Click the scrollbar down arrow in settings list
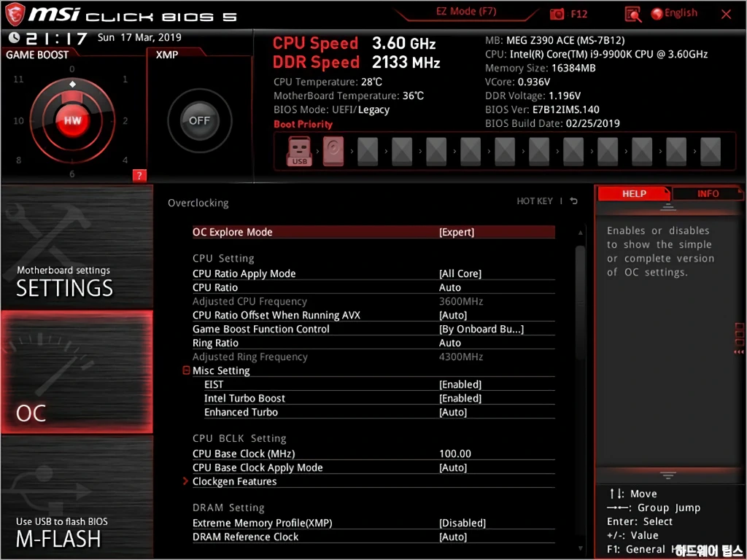Viewport: 747px width, 560px height. [x=580, y=549]
